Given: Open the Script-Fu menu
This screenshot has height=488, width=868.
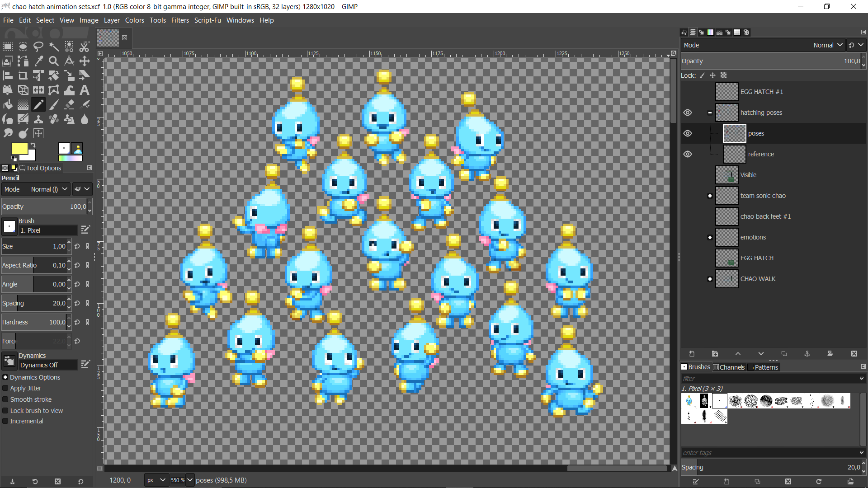Looking at the screenshot, I should click(208, 20).
